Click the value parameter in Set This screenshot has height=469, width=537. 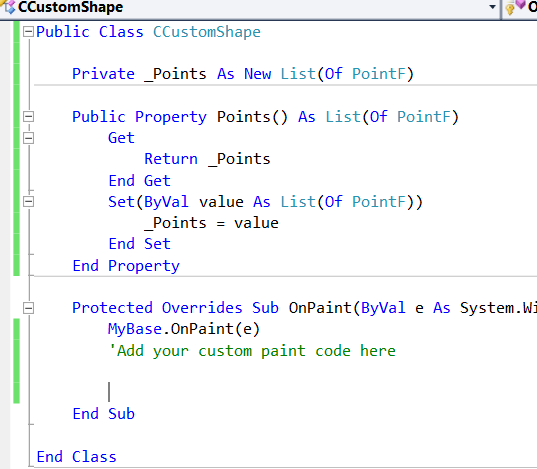221,202
